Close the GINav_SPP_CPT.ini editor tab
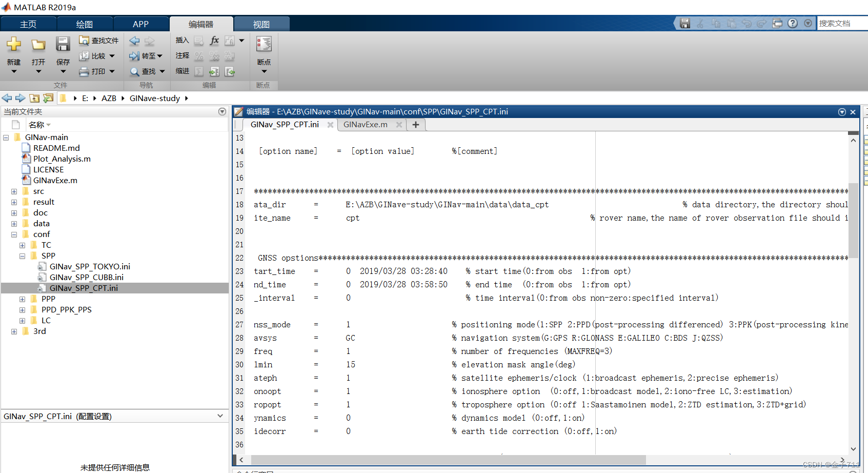Viewport: 868px width, 473px height. [x=330, y=125]
